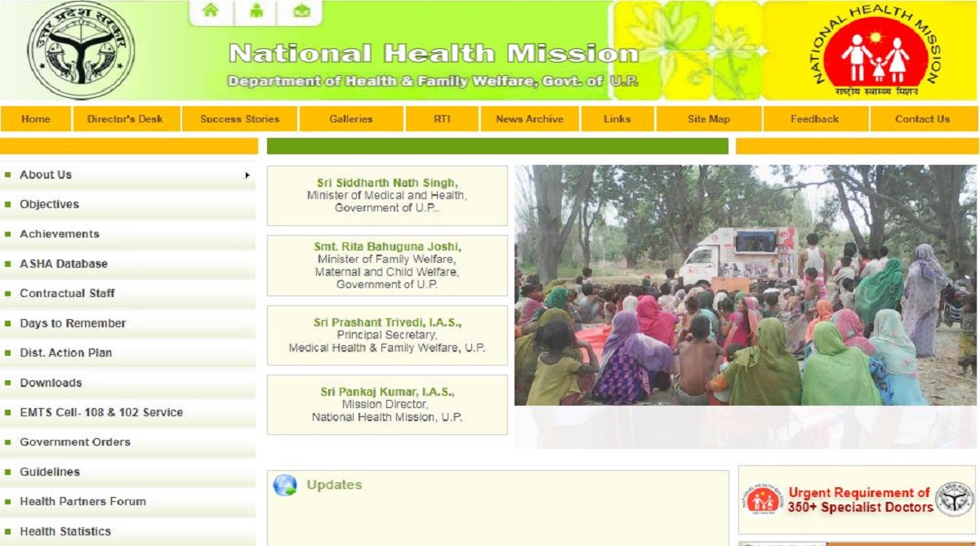Open About Us in sidebar
Image resolution: width=980 pixels, height=546 pixels.
[127, 175]
